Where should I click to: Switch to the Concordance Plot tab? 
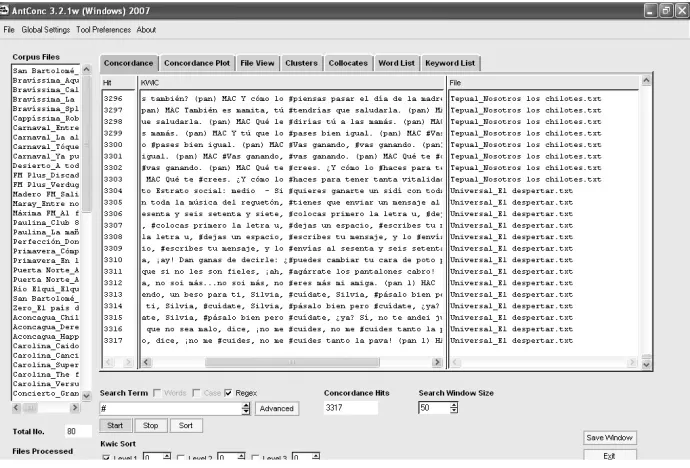pyautogui.click(x=197, y=63)
